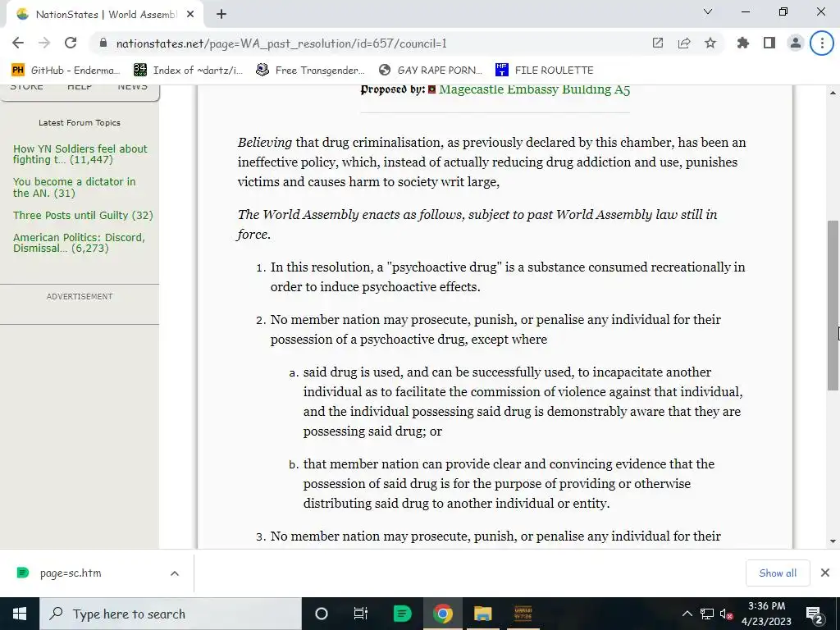View site security lock info
The width and height of the screenshot is (840, 630).
(x=103, y=43)
